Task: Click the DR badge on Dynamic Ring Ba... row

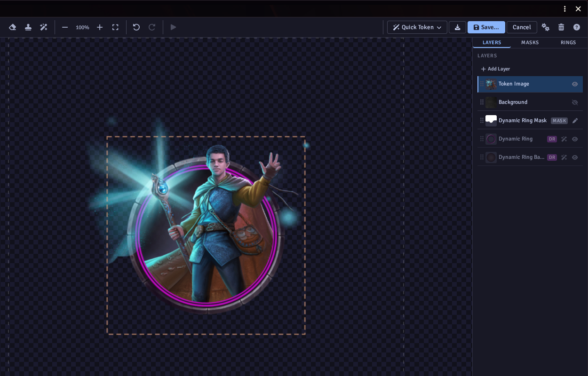Action: 552,157
